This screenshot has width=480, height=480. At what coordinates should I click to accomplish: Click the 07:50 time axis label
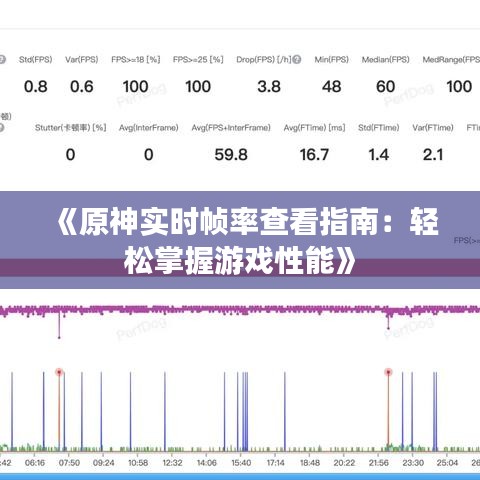69,463
